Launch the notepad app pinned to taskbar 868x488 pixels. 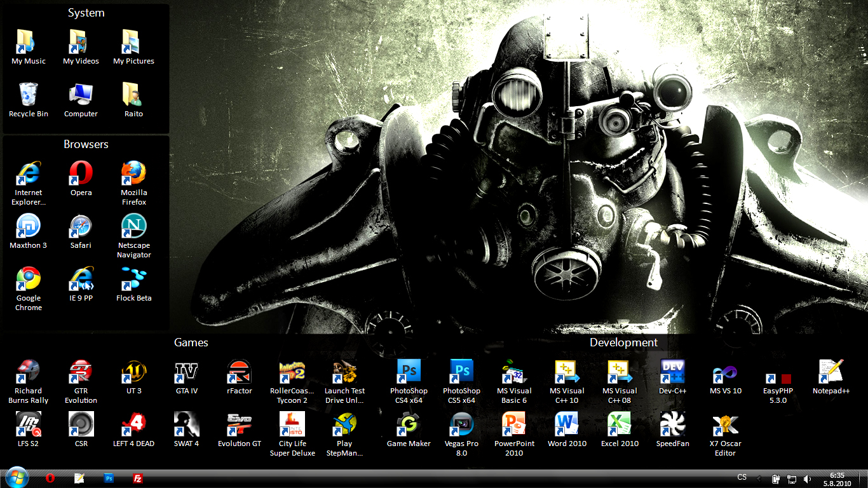(x=79, y=478)
